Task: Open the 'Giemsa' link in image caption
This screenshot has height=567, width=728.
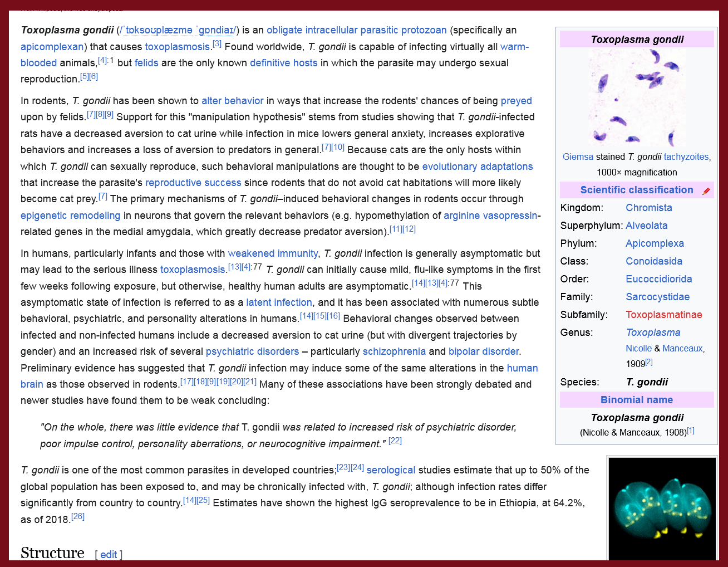Action: tap(578, 157)
